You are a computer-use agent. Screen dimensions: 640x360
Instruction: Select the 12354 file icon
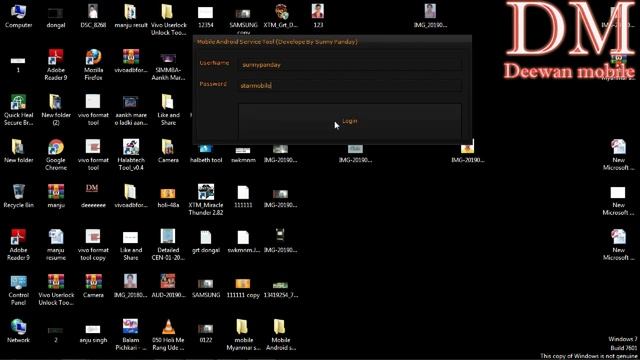(206, 17)
